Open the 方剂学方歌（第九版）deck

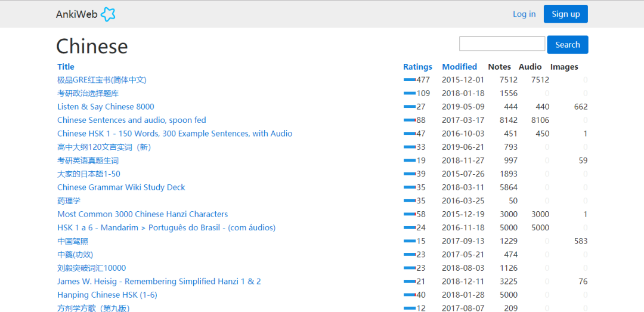pos(95,308)
